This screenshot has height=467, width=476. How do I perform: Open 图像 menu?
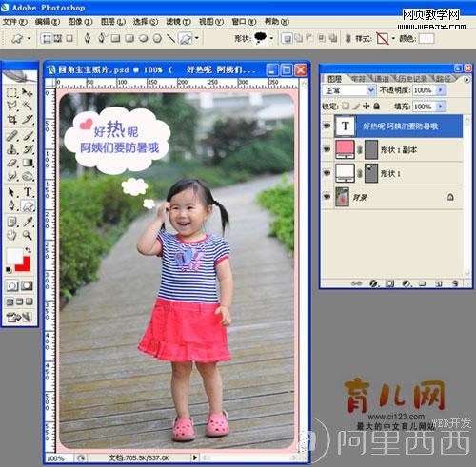[x=80, y=22]
